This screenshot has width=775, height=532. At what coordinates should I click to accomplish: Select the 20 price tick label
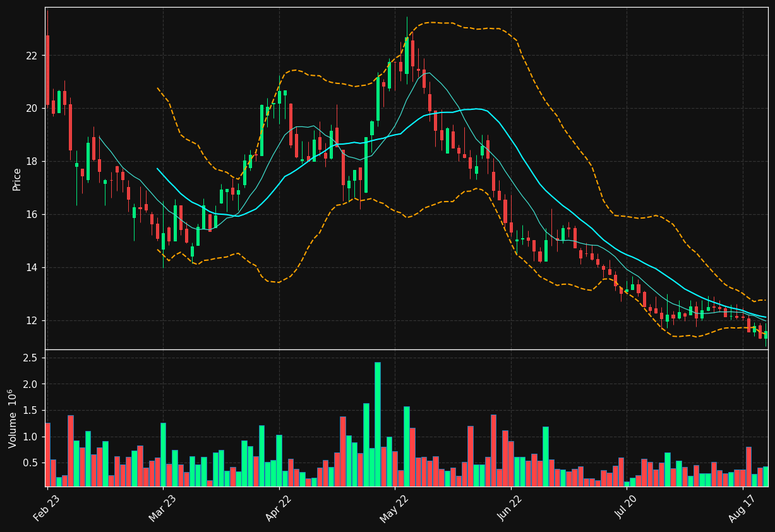click(x=32, y=109)
